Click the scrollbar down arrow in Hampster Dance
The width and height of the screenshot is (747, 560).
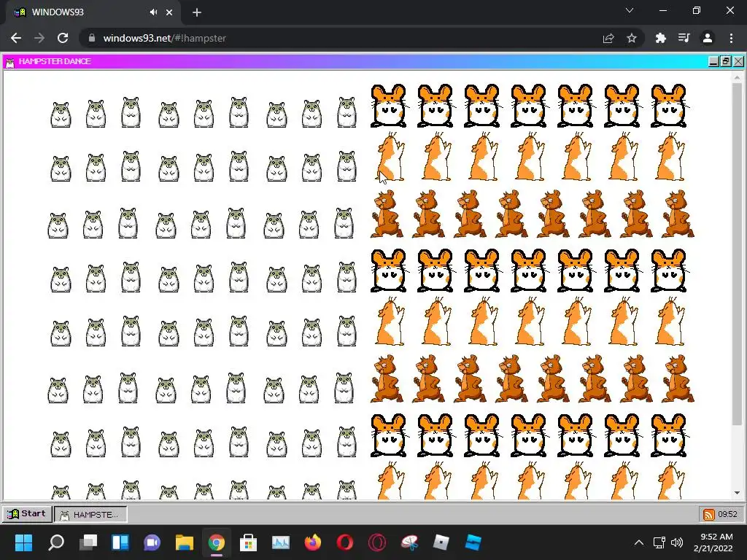tap(737, 493)
